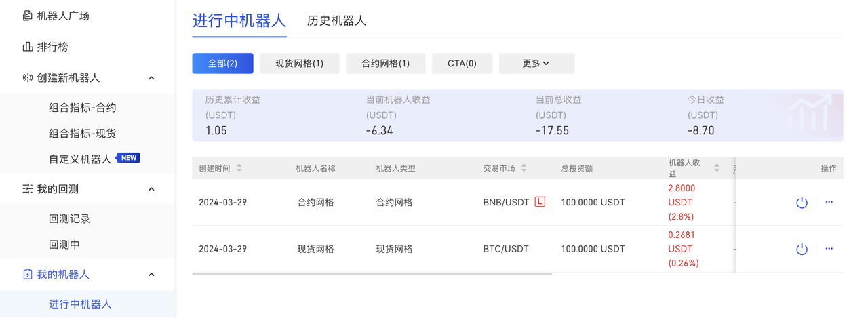Viewport: 868px width, 318px height.
Task: Sort the table by 创建时间
Action: pyautogui.click(x=239, y=168)
